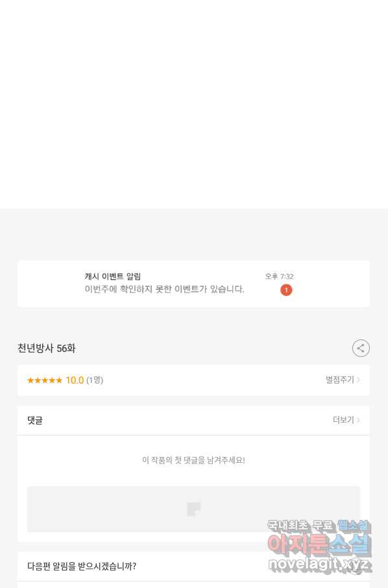Open the 캐시 이벤트 알림 notification card
The height and width of the screenshot is (588, 388).
tap(193, 284)
